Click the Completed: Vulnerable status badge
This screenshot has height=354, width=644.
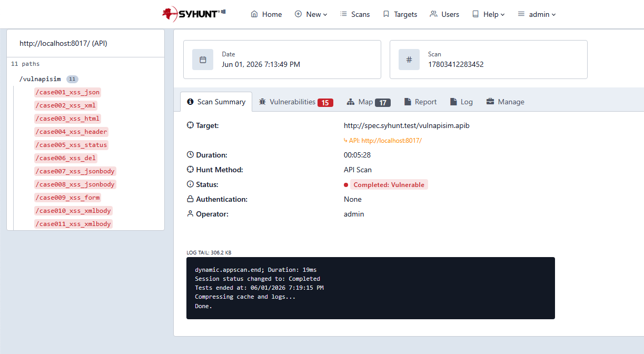389,185
